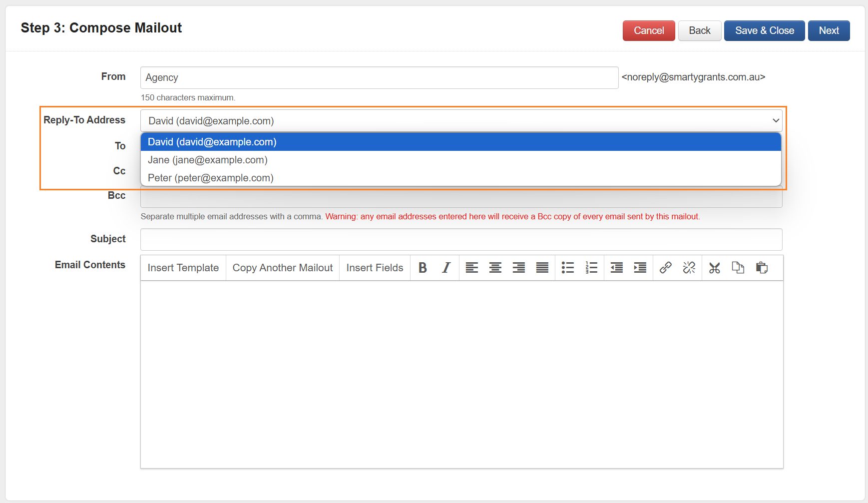Remove link with the unlink icon
868x503 pixels.
[x=689, y=268]
